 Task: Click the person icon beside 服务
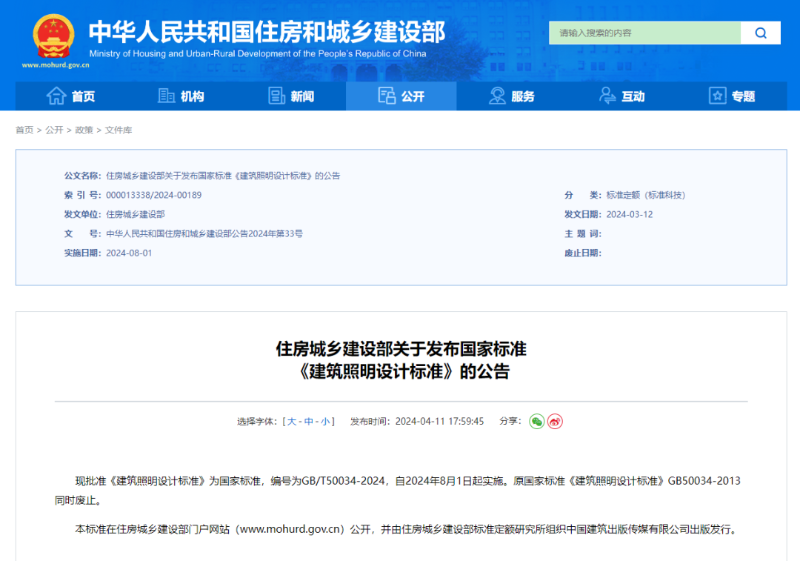pyautogui.click(x=497, y=96)
